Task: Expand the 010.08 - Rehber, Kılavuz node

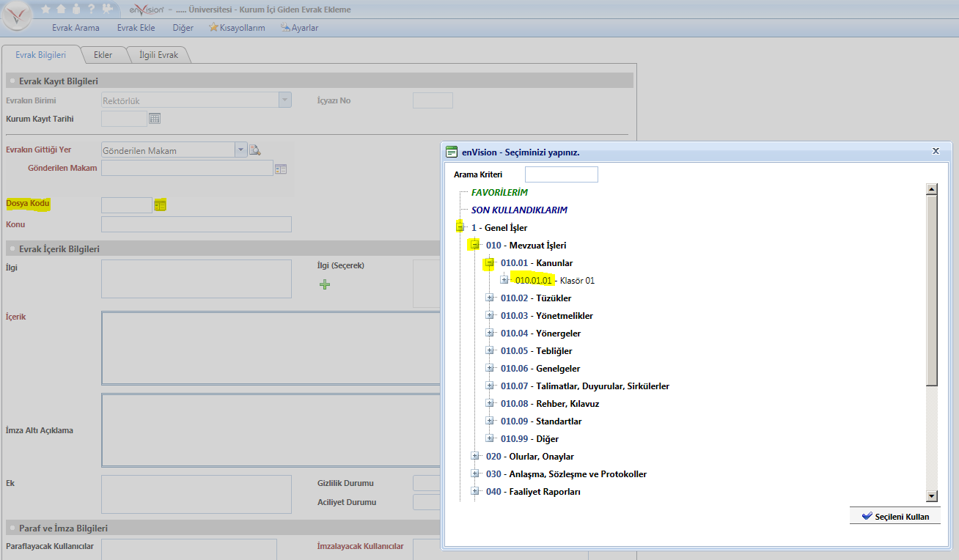Action: point(489,403)
